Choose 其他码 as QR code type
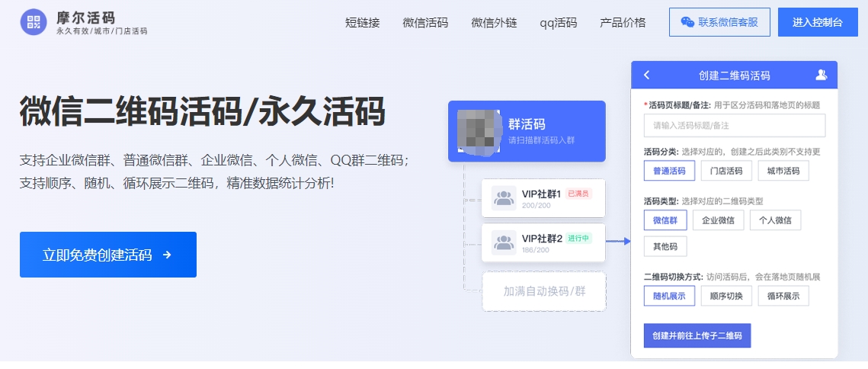The height and width of the screenshot is (369, 868). click(x=665, y=246)
